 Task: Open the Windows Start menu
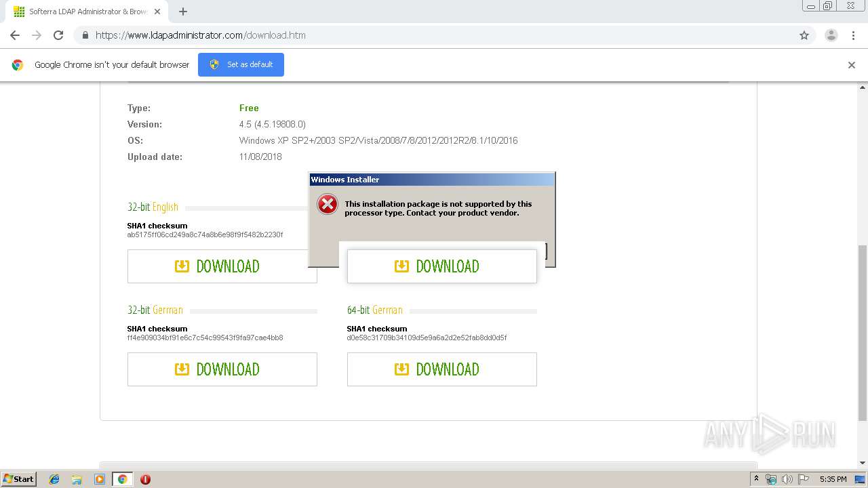pos(19,479)
